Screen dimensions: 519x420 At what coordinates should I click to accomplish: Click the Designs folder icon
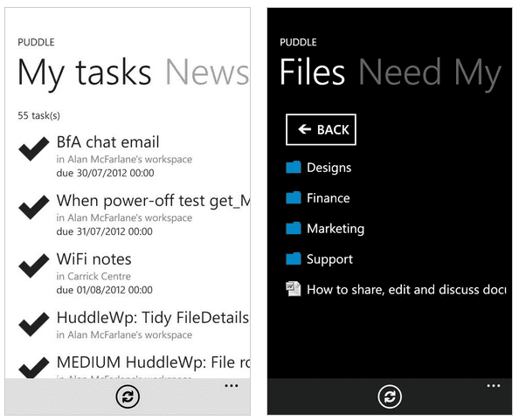tap(294, 168)
